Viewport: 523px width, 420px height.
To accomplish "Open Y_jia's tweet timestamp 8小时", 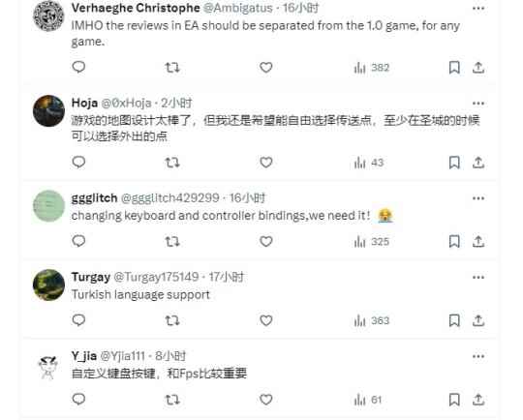I will [170, 356].
